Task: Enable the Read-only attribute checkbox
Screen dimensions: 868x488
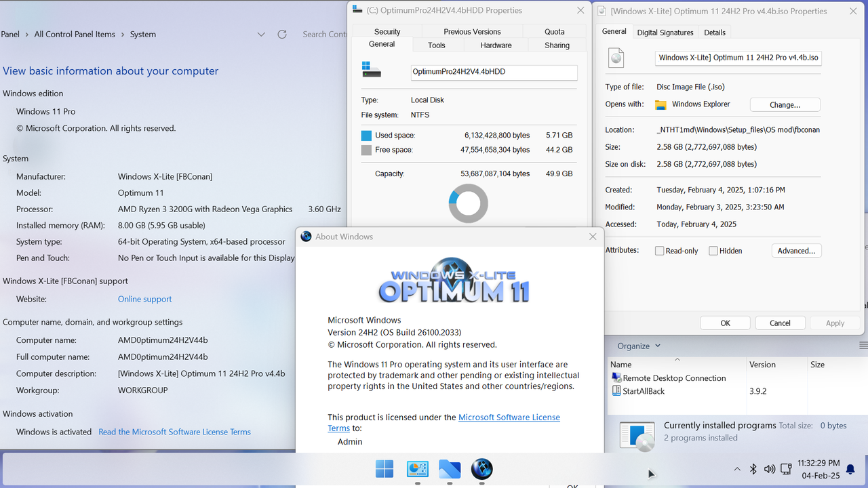Action: [658, 250]
